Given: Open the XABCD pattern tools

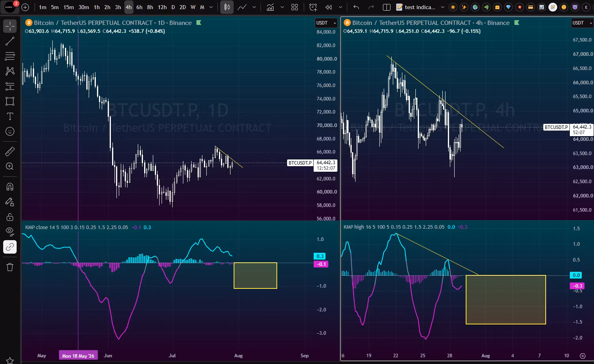Looking at the screenshot, I should [10, 71].
